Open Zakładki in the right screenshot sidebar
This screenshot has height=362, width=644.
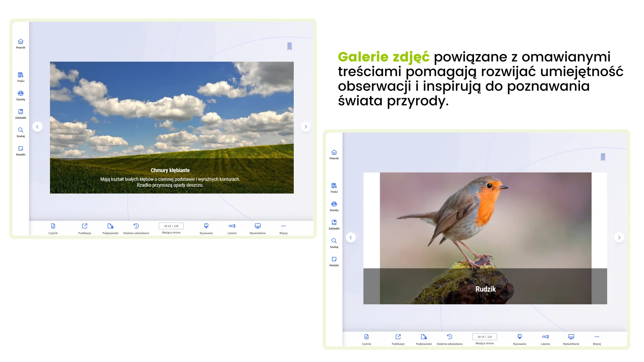334,223
